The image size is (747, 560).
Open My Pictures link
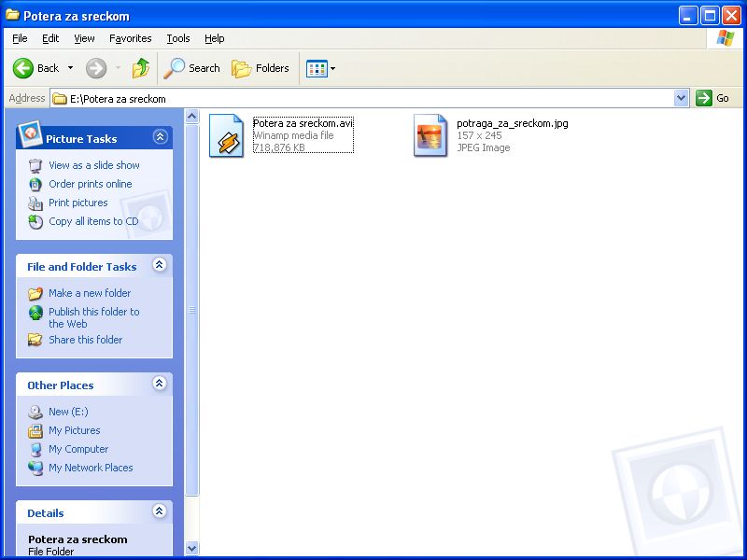(x=75, y=430)
